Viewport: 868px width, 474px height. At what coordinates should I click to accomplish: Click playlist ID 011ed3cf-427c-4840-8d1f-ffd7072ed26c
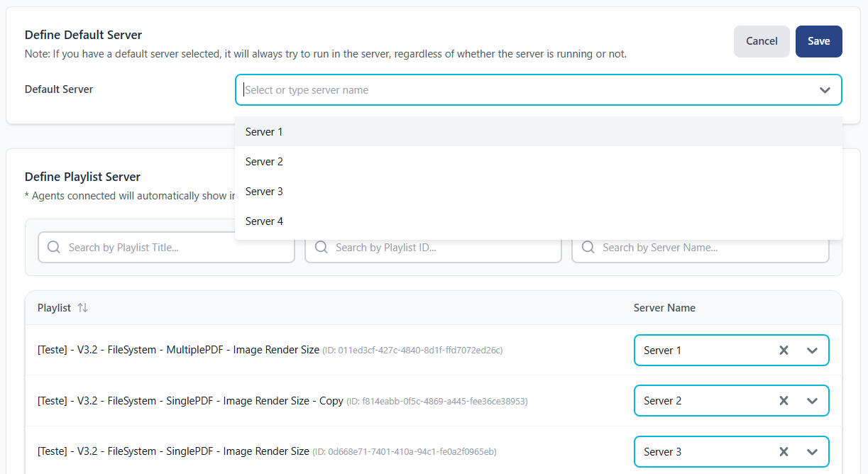tap(412, 351)
